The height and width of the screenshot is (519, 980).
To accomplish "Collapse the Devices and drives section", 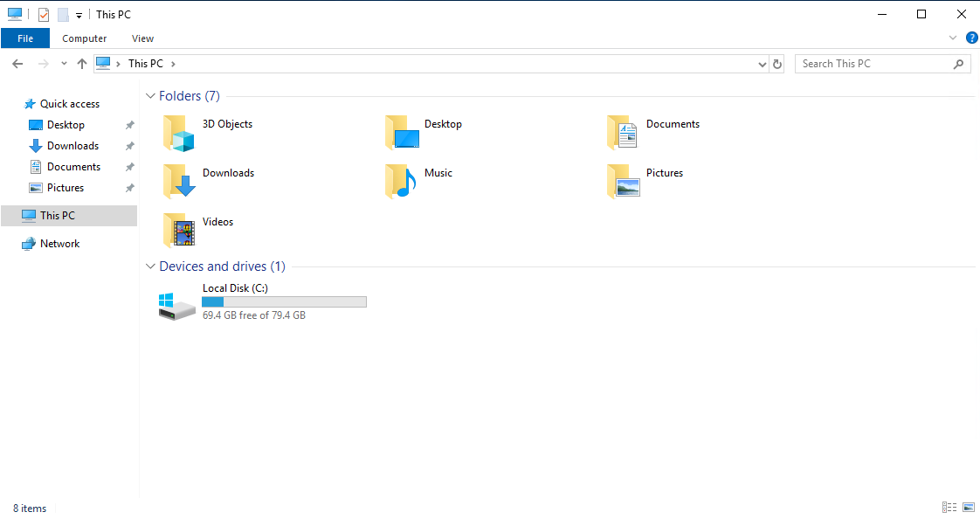I will click(x=150, y=266).
